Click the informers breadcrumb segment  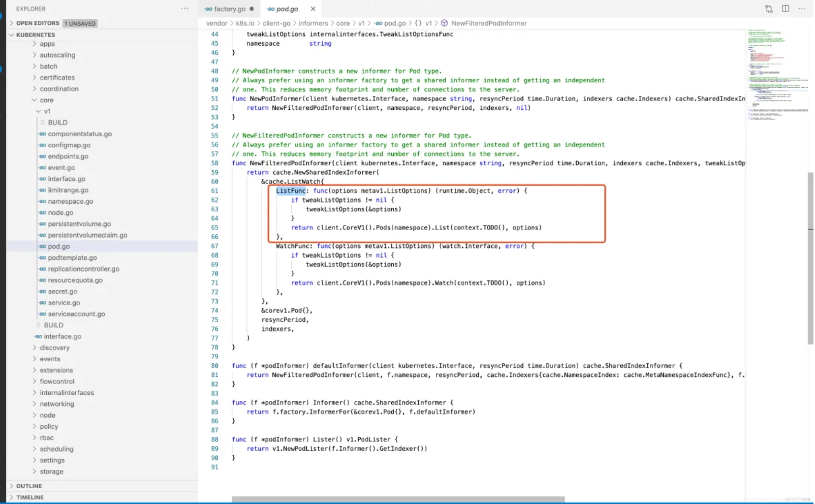[313, 23]
